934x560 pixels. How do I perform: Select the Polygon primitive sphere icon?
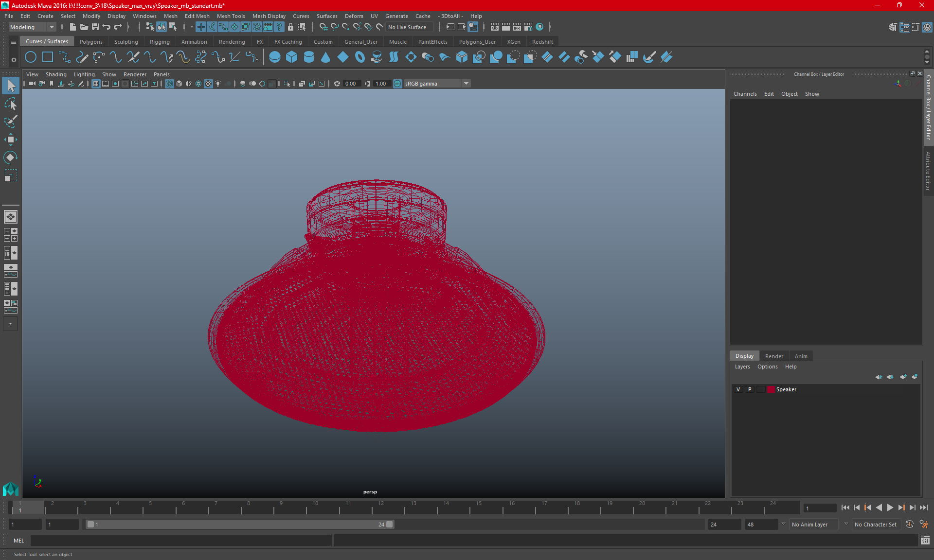274,57
